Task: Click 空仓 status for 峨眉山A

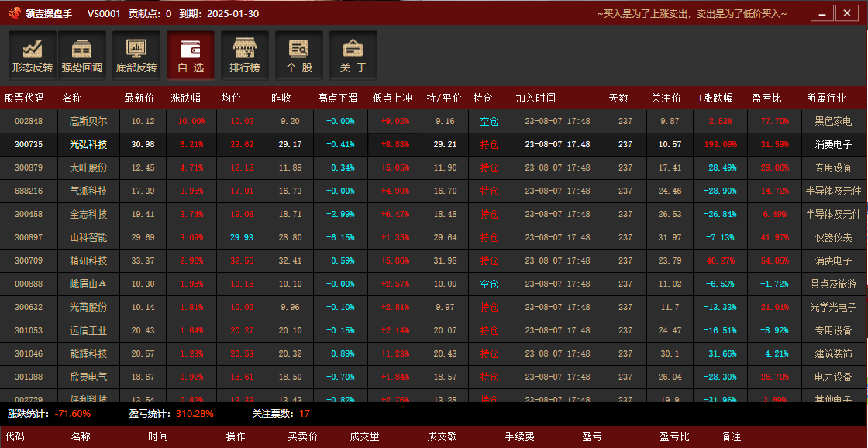Action: pyautogui.click(x=489, y=284)
